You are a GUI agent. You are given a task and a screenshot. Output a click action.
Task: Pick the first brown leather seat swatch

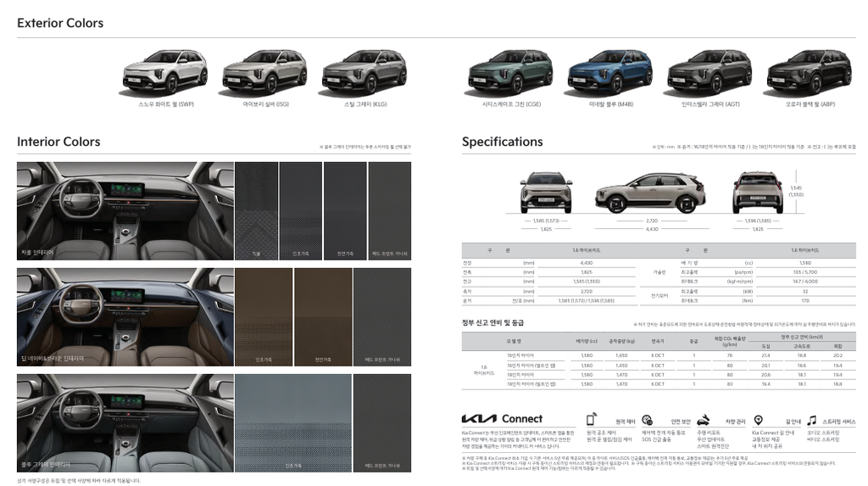point(264,317)
